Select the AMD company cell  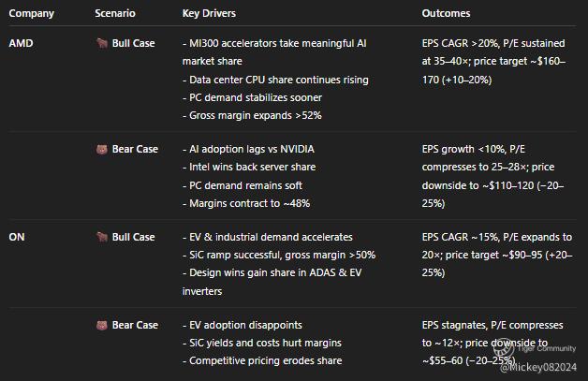point(21,43)
